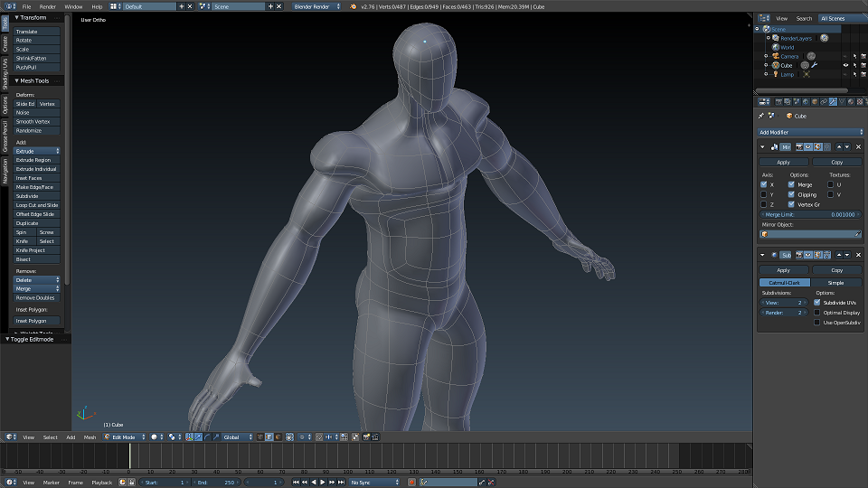
Task: Enable the Y axis checkbox on Mirror
Action: [764, 194]
